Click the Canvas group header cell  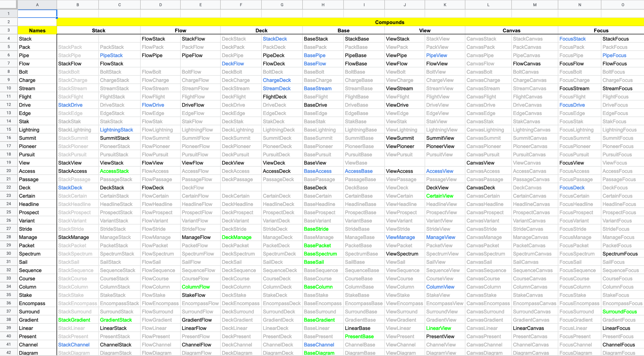point(511,31)
